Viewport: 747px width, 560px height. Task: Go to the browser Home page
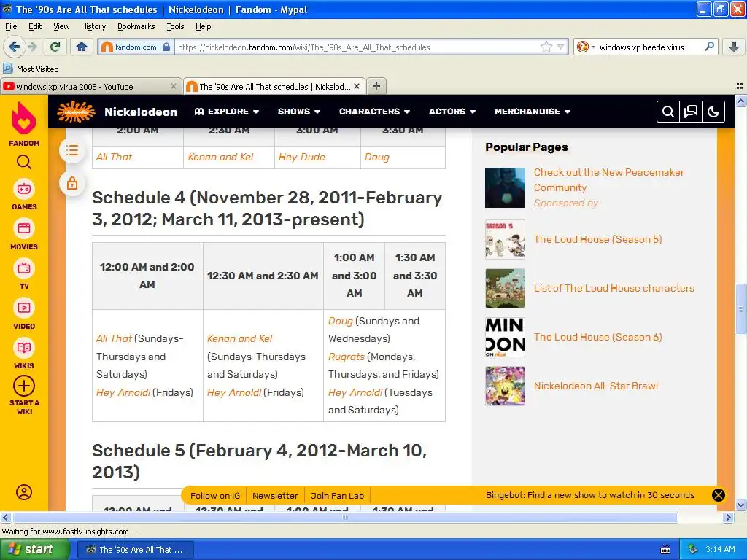pyautogui.click(x=82, y=47)
